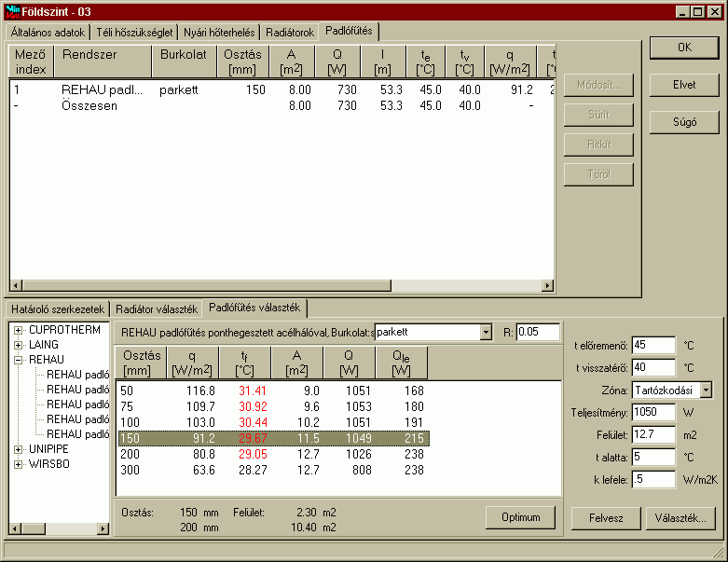Open help with the Súgó button

coord(684,122)
